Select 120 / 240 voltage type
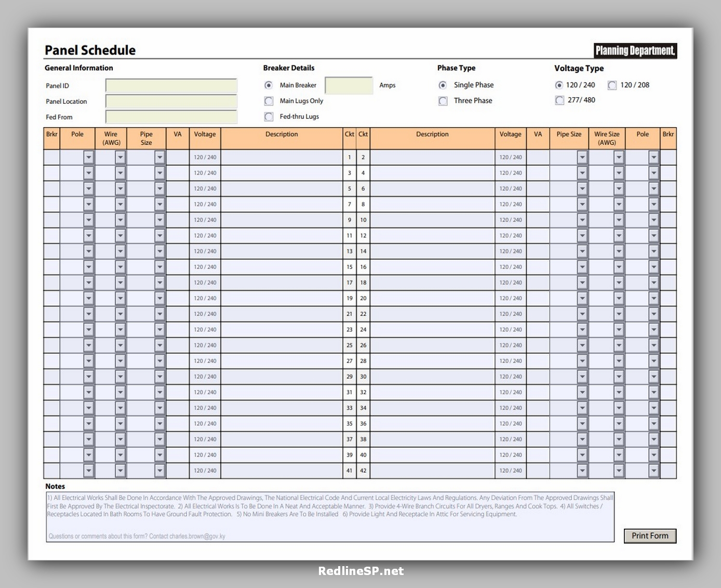 tap(559, 85)
